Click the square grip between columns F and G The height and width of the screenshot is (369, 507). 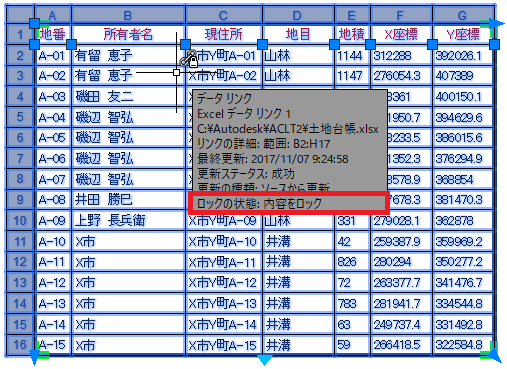(432, 44)
